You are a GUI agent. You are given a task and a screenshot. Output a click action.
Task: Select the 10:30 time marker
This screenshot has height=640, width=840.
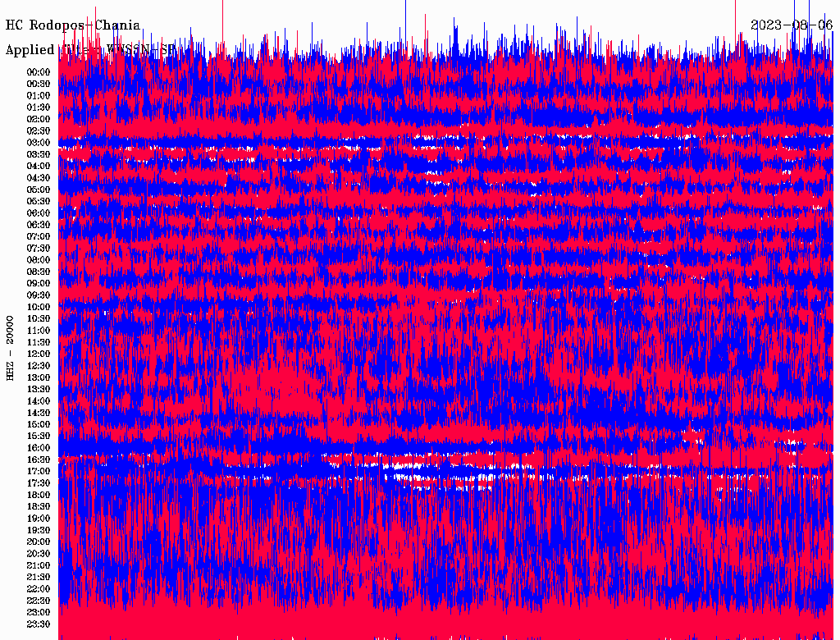click(x=39, y=318)
